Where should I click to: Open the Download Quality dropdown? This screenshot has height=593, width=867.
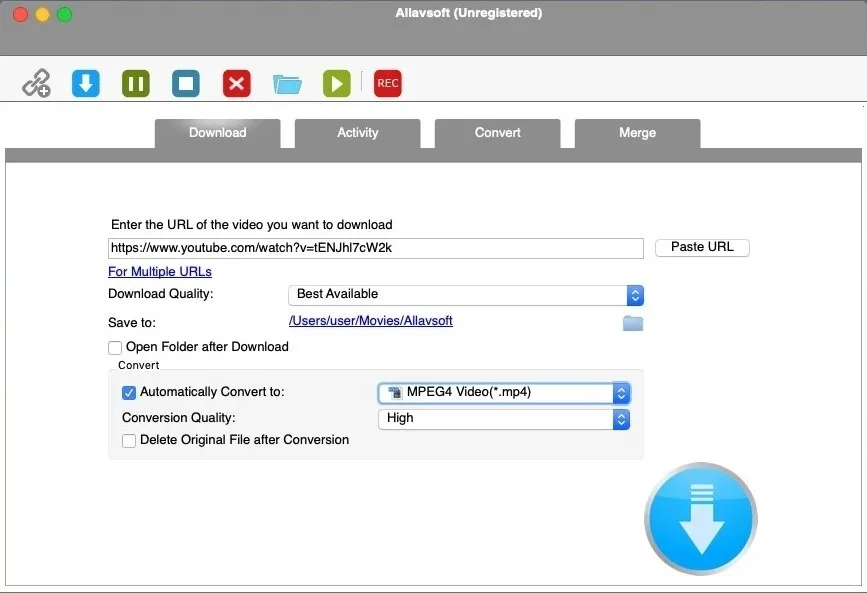click(x=634, y=294)
